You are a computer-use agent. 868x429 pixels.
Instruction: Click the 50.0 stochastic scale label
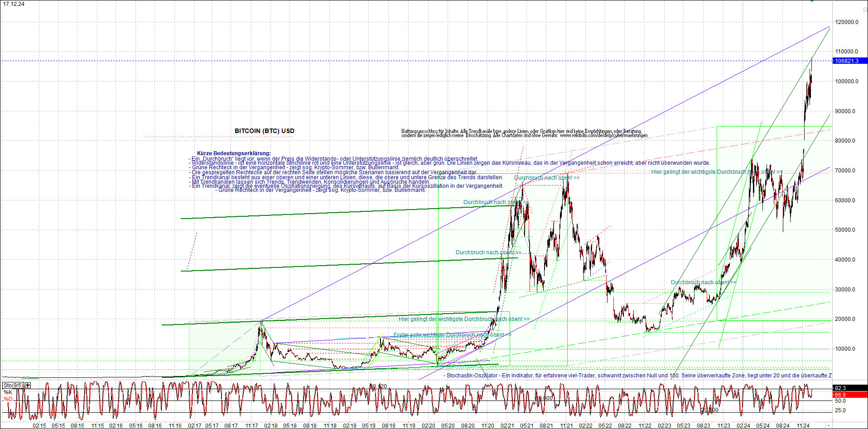(x=840, y=401)
